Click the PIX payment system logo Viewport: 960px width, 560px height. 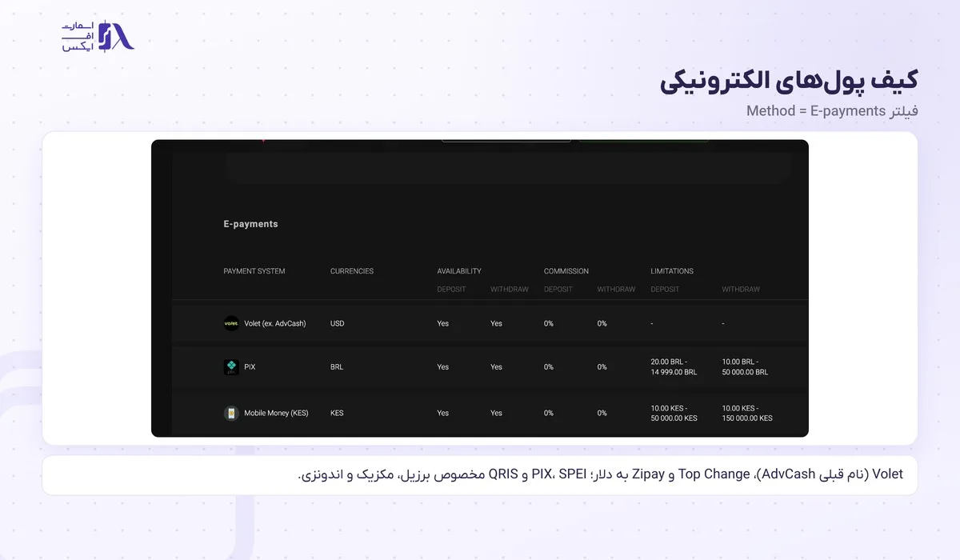click(x=231, y=367)
